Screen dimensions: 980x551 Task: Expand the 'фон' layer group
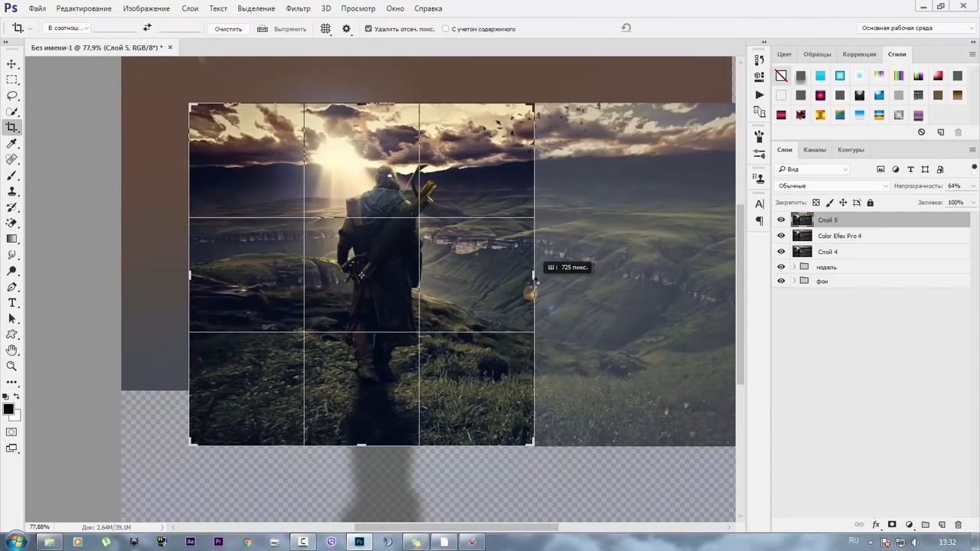tap(794, 281)
